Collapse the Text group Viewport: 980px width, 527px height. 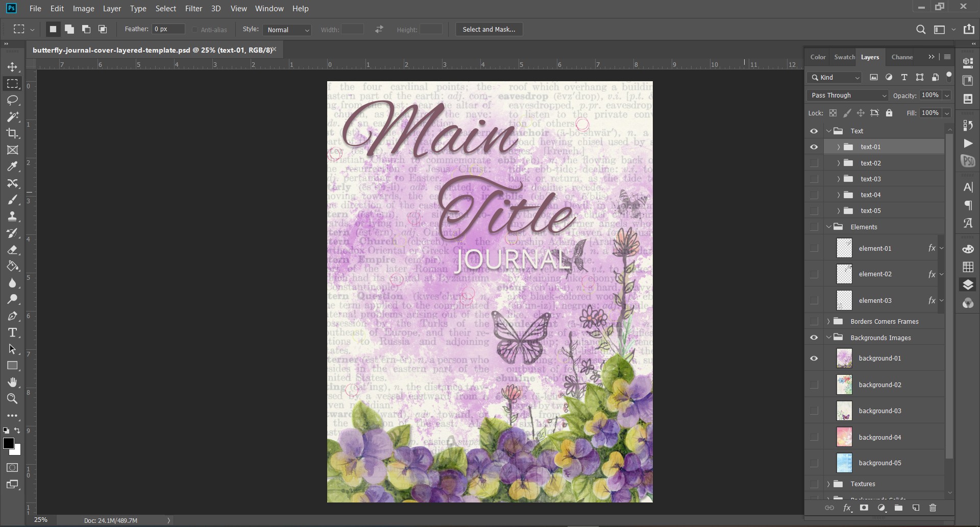coord(829,131)
